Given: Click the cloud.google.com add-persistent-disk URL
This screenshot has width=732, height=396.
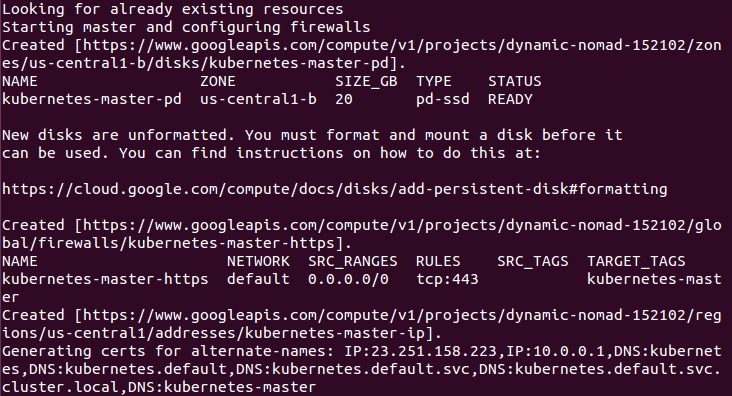Looking at the screenshot, I should (334, 189).
